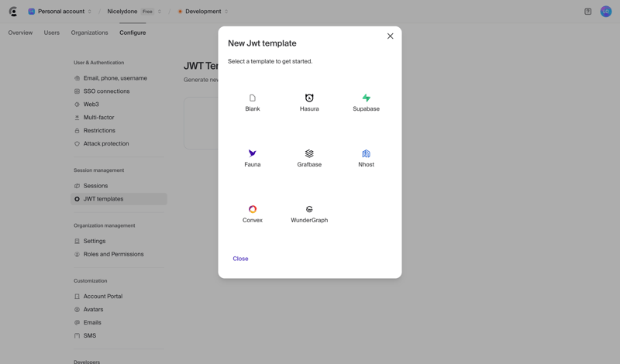This screenshot has width=620, height=364.
Task: Choose the WunderGraph template
Action: tap(309, 215)
